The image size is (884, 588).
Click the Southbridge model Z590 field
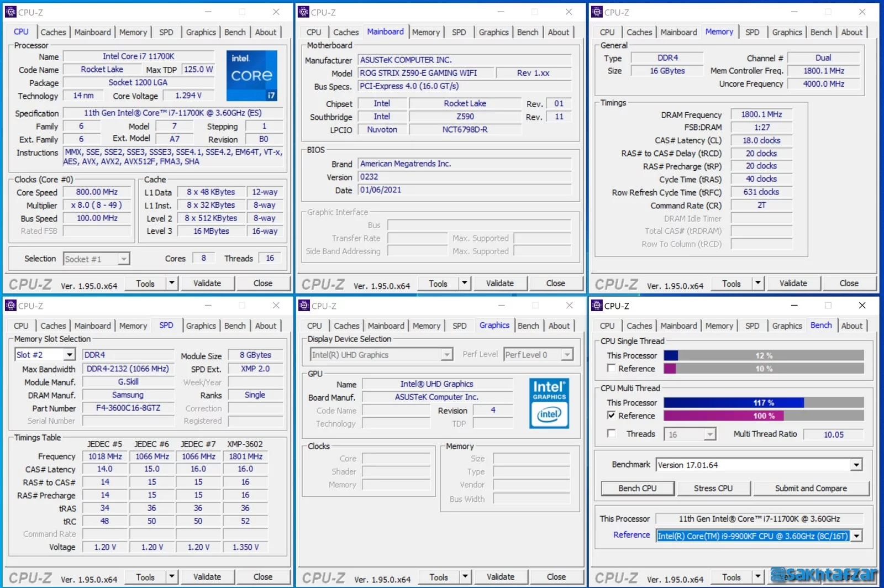465,117
